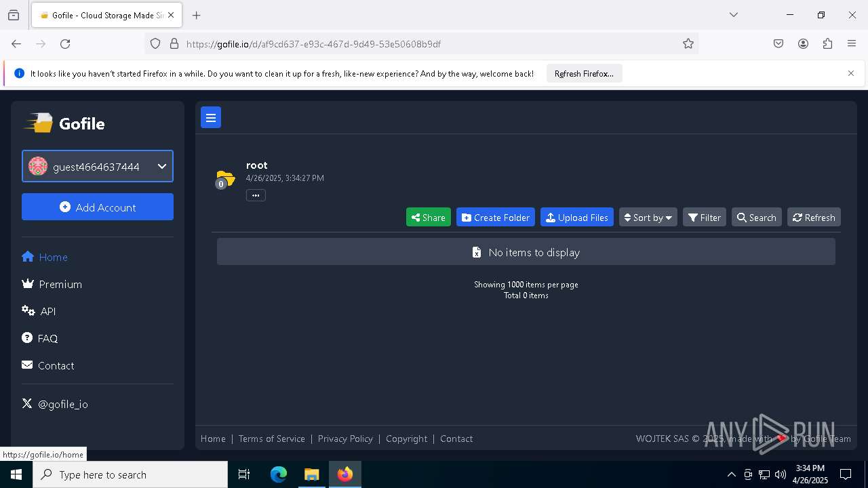
Task: Click the taskbar search box
Action: [x=130, y=474]
